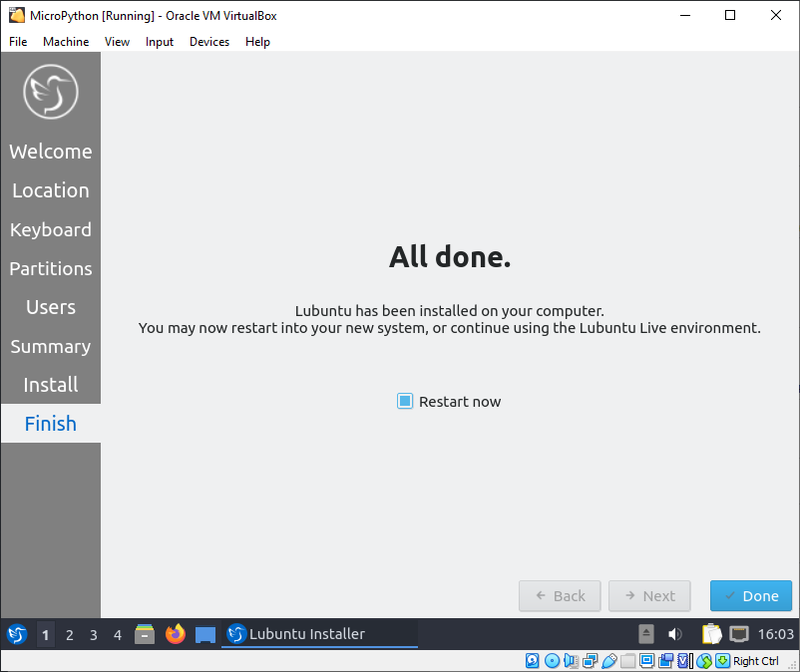The width and height of the screenshot is (800, 672).
Task: Launch Firefox from the taskbar
Action: tap(176, 634)
